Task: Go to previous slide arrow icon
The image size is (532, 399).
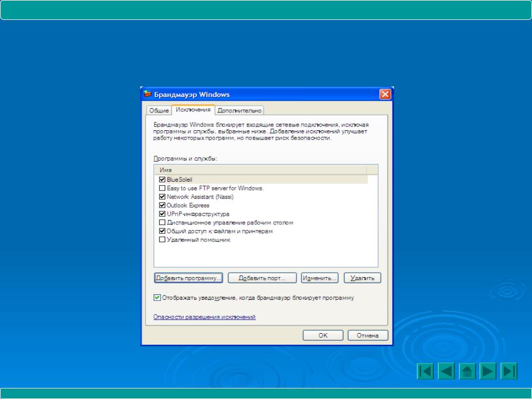Action: (446, 371)
